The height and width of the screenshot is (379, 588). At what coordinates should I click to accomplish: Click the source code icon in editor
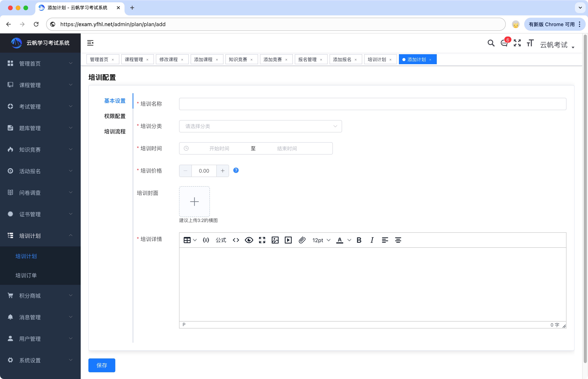coord(236,240)
